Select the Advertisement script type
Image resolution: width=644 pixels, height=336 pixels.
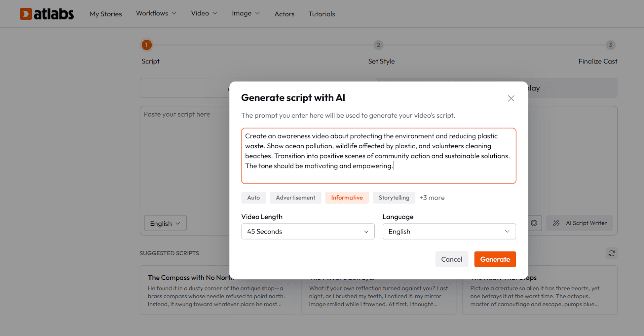296,198
